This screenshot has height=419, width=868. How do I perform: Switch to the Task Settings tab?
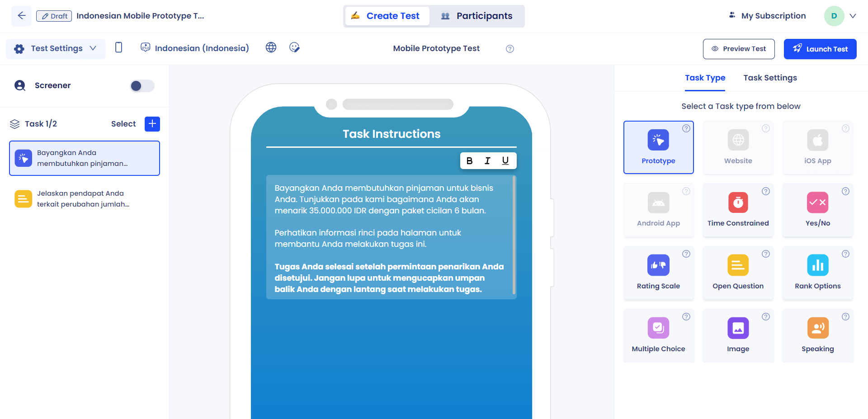770,78
